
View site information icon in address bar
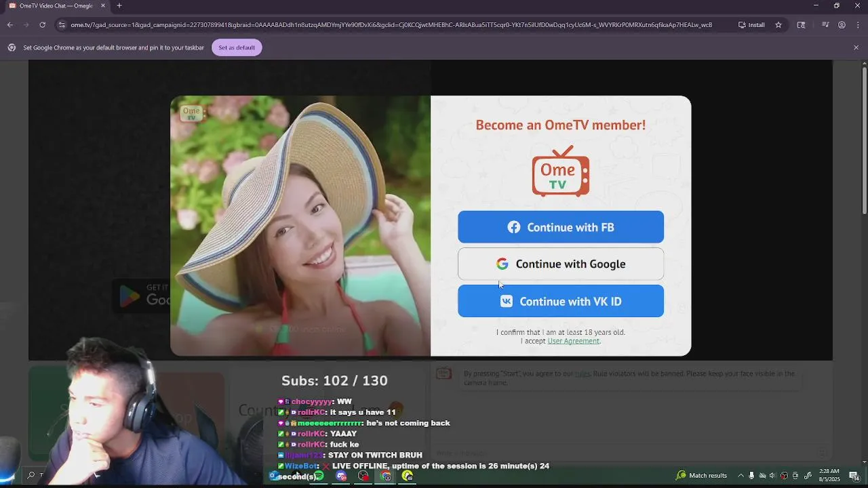pyautogui.click(x=62, y=25)
